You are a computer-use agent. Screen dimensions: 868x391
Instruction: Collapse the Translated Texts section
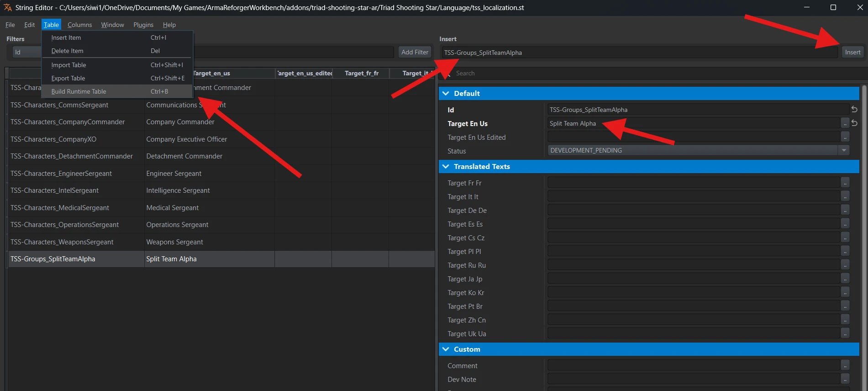pos(446,166)
